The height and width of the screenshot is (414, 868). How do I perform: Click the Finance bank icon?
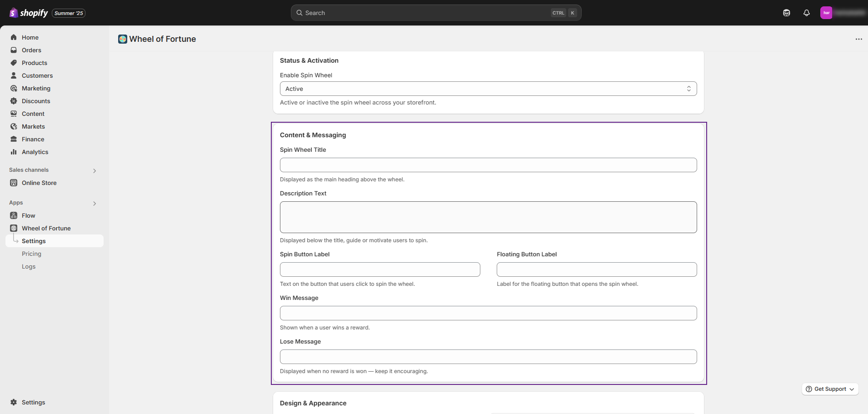pyautogui.click(x=14, y=139)
